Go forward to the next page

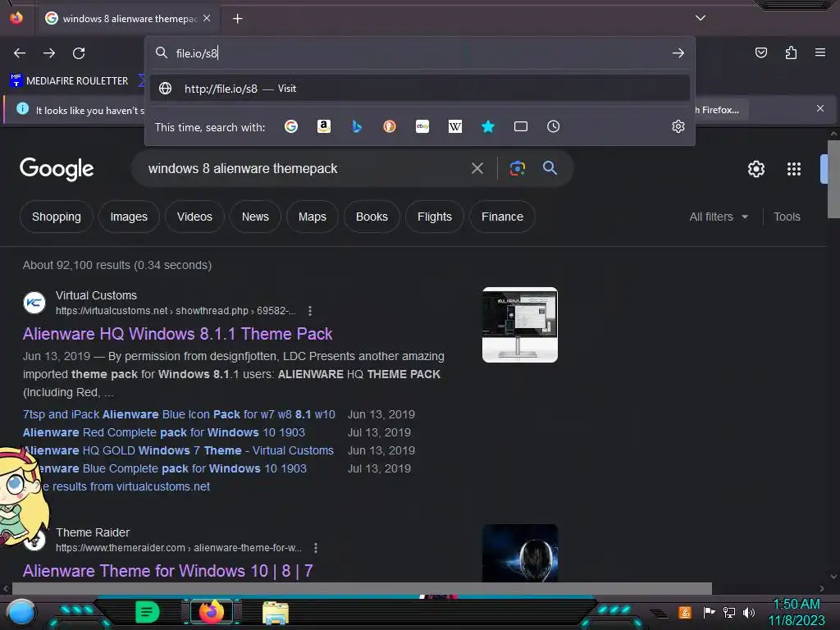pos(49,53)
